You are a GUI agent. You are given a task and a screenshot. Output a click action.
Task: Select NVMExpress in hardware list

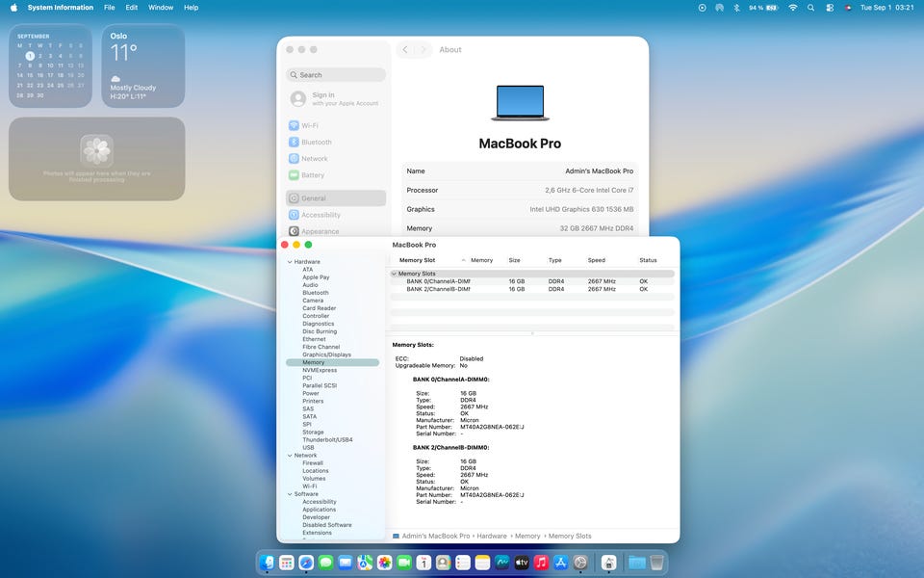[320, 370]
